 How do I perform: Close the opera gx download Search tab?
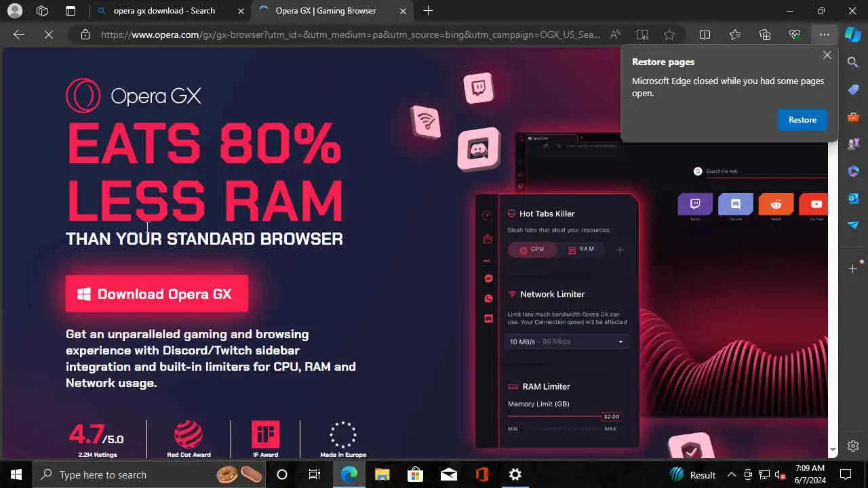point(241,11)
